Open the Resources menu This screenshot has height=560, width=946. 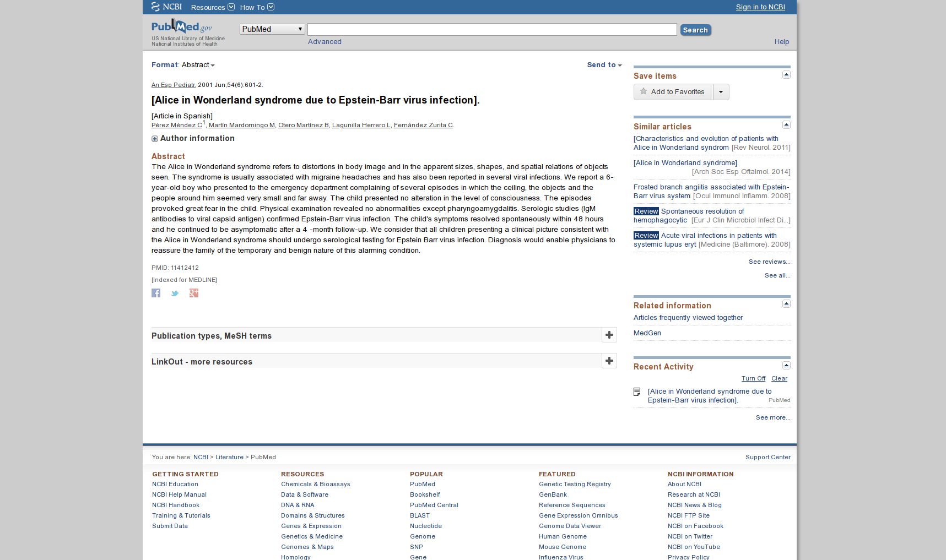(212, 7)
